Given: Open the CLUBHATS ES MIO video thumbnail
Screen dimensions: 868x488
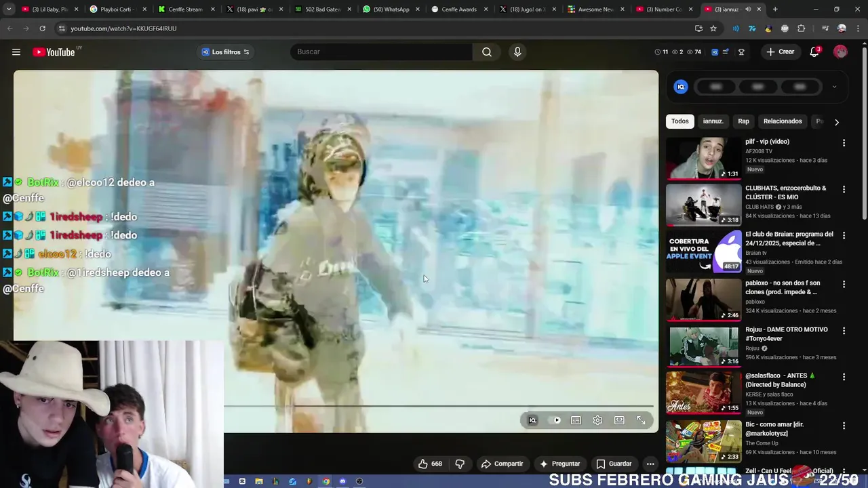Looking at the screenshot, I should tap(704, 205).
